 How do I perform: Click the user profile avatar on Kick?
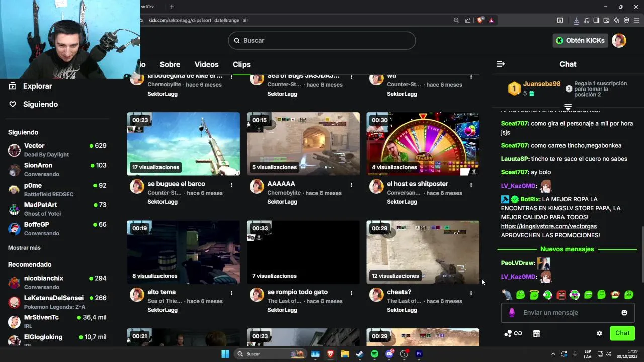click(619, 40)
